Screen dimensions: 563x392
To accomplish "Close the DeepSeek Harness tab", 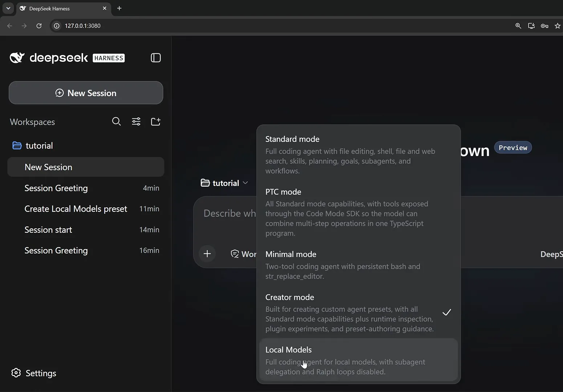I will tap(105, 8).
